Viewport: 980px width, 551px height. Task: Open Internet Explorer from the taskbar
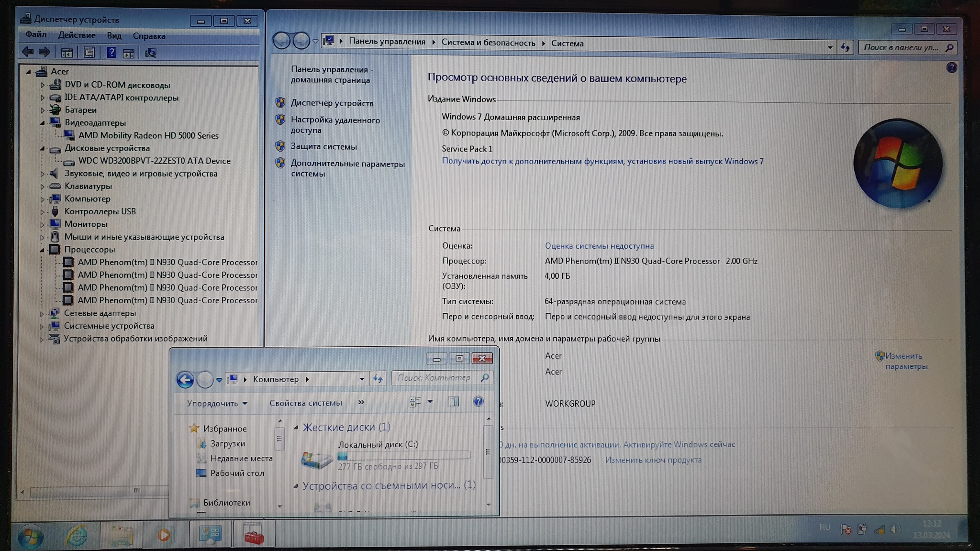pyautogui.click(x=77, y=535)
